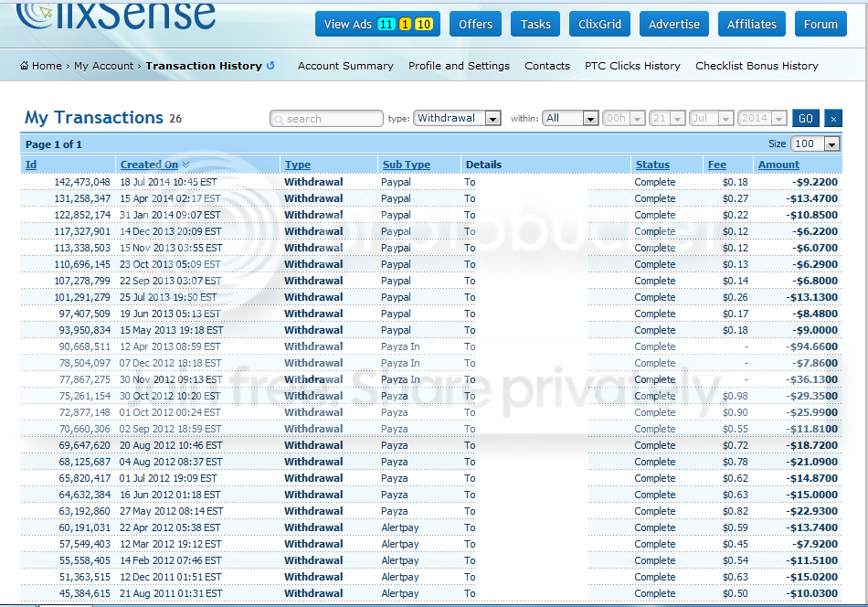Go to the Affiliates section

click(x=752, y=24)
